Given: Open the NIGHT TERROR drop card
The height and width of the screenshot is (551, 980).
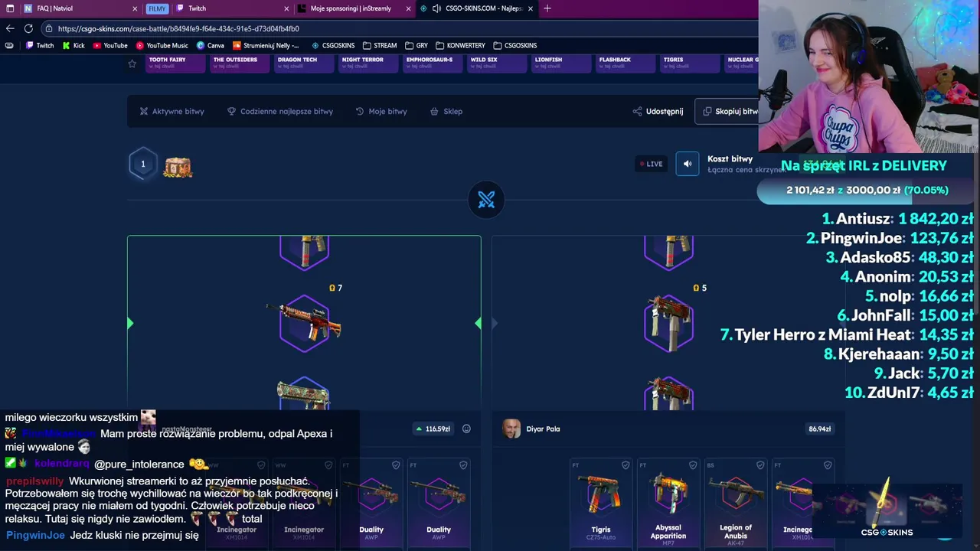Looking at the screenshot, I should (368, 63).
